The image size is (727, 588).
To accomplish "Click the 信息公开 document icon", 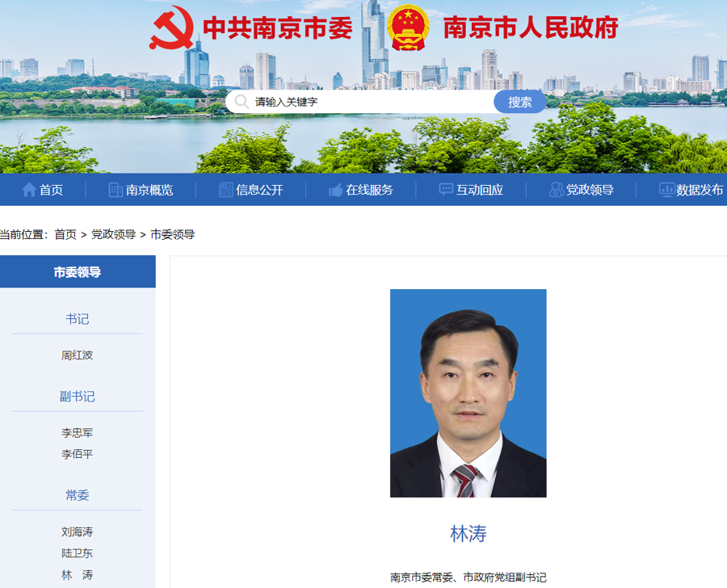I will pyautogui.click(x=225, y=190).
